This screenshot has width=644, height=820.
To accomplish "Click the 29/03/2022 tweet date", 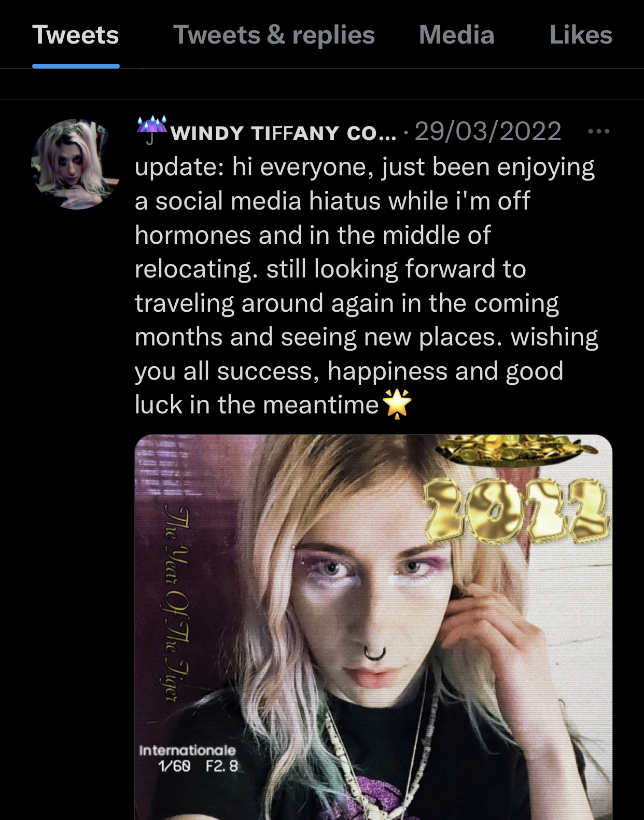I will pos(487,131).
